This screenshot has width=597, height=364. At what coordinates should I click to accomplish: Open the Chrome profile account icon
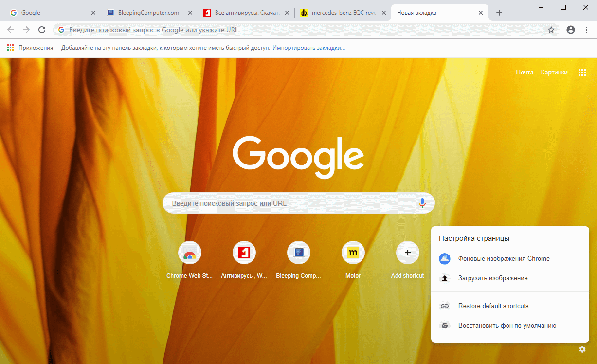click(570, 30)
